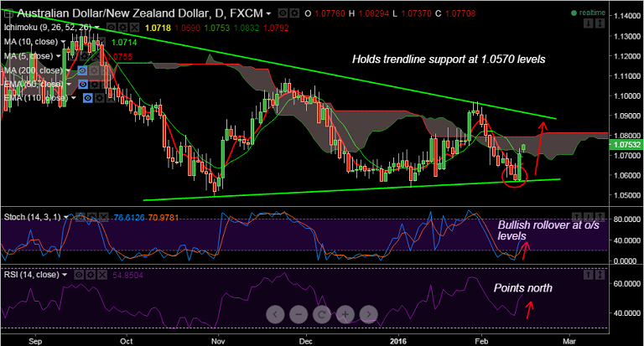Open RSI indicator settings gear
644x346 pixels.
91,275
